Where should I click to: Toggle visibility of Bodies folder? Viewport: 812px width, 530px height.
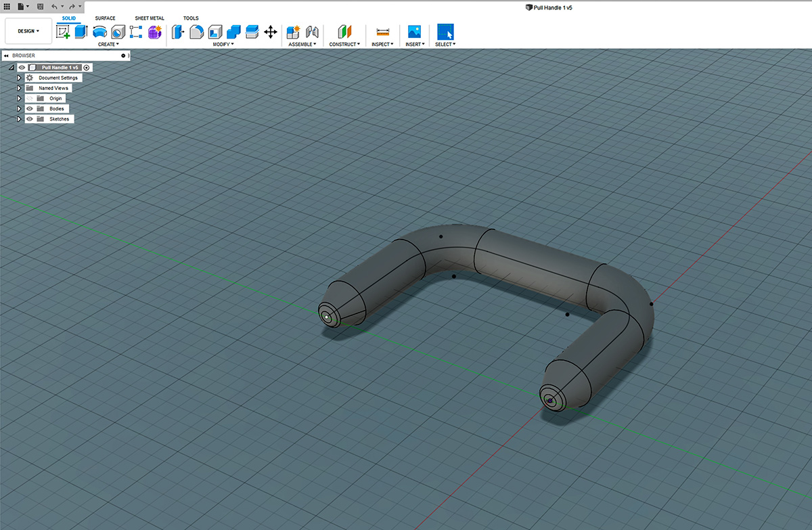click(30, 108)
